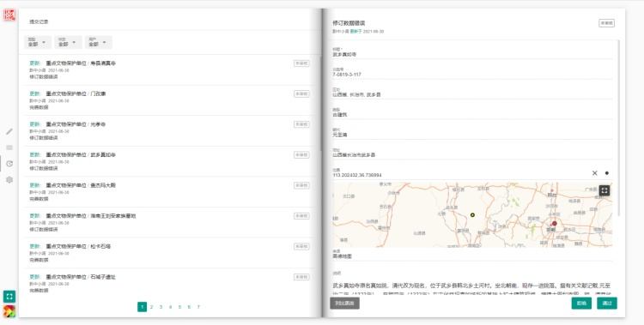
Task: Click the teal 通过 approve button
Action: (606, 304)
